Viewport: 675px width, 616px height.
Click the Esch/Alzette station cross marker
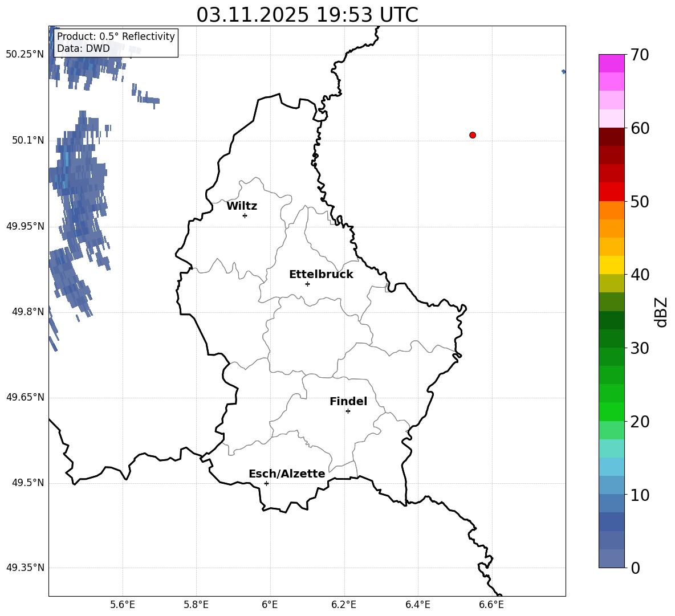click(x=266, y=483)
